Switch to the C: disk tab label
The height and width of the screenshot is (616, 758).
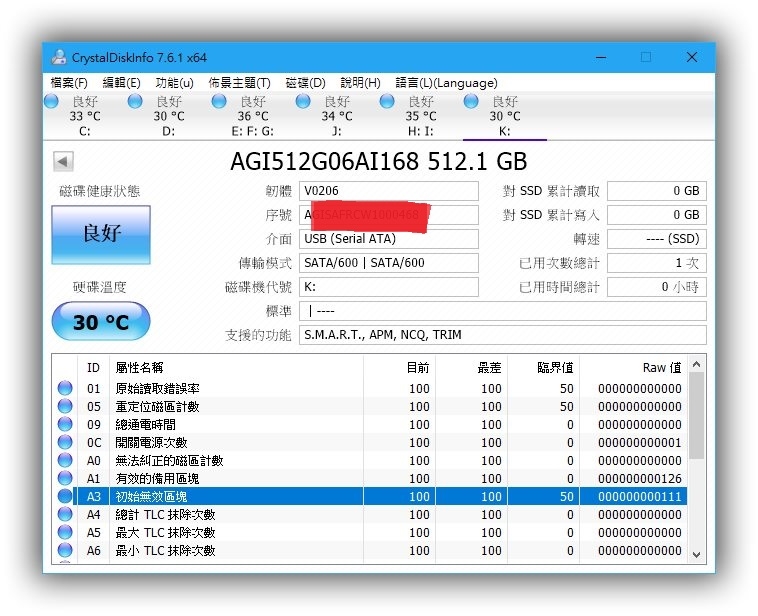(85, 131)
